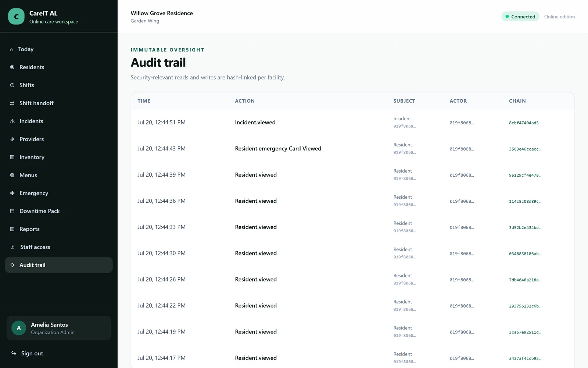Click the CHAIN column header

pos(517,101)
